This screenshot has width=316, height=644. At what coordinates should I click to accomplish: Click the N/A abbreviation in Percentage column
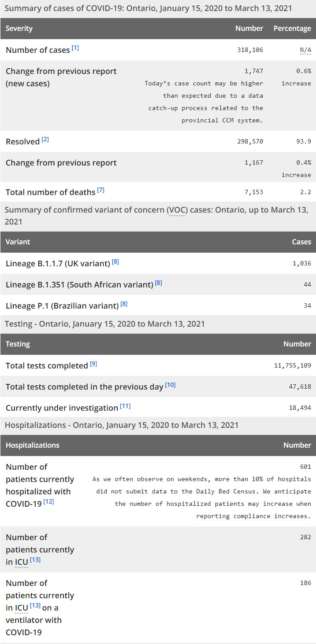click(x=305, y=50)
